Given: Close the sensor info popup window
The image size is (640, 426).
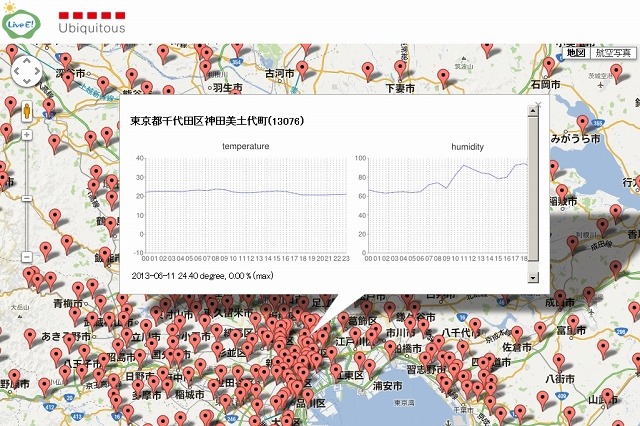Looking at the screenshot, I should pos(538,103).
